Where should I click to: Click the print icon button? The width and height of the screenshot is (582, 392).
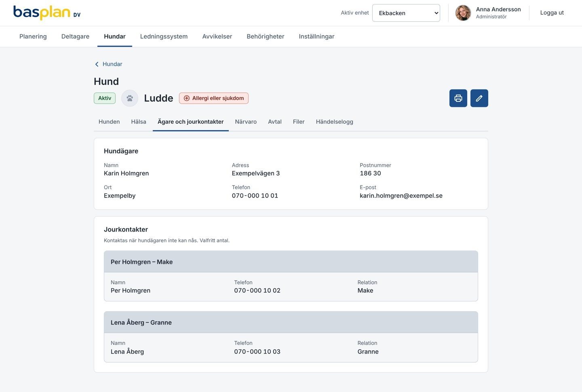coord(458,98)
